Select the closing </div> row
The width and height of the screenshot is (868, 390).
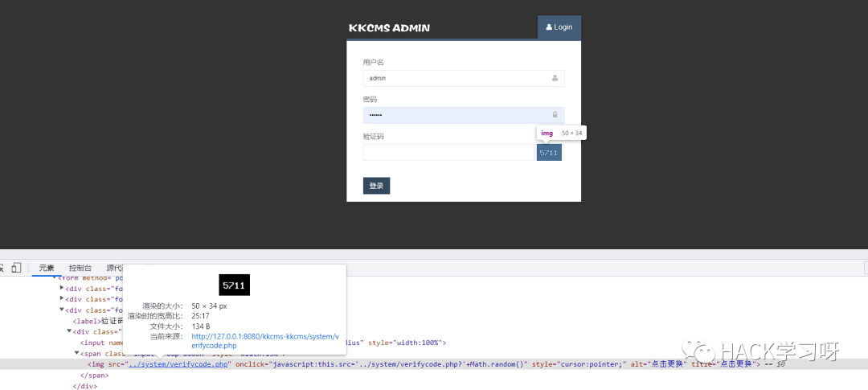pyautogui.click(x=84, y=385)
